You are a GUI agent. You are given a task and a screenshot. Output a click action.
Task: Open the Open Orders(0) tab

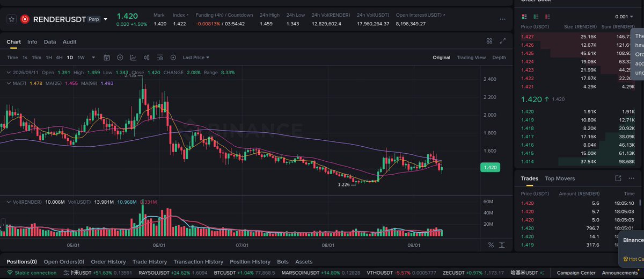[x=63, y=262]
